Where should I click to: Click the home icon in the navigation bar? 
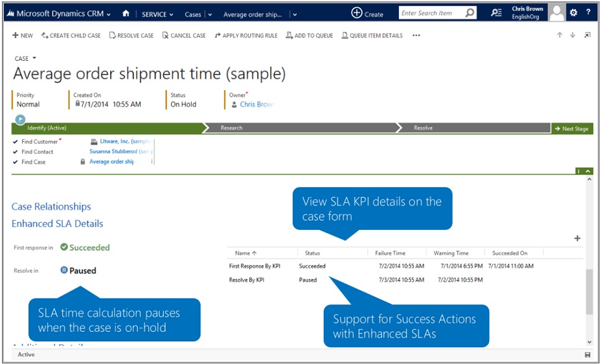click(x=126, y=14)
